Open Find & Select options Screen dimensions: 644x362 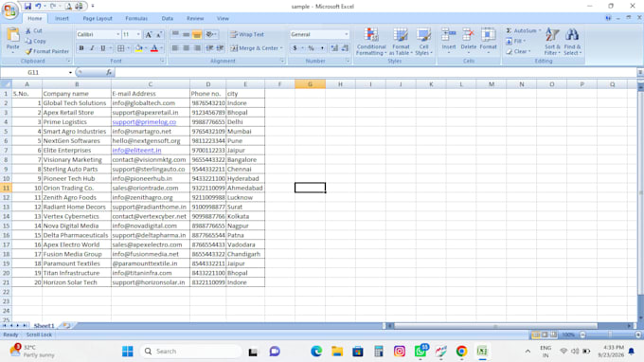pos(572,42)
